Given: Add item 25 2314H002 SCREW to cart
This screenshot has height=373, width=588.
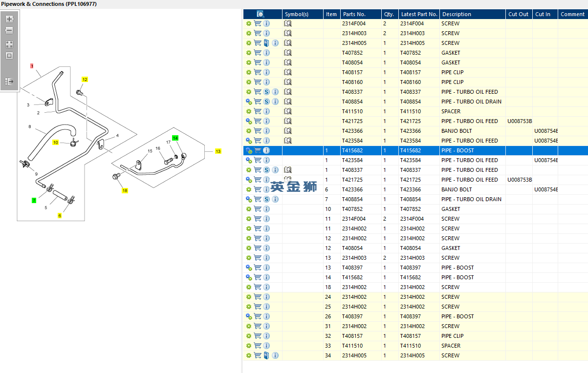Looking at the screenshot, I should tap(258, 307).
